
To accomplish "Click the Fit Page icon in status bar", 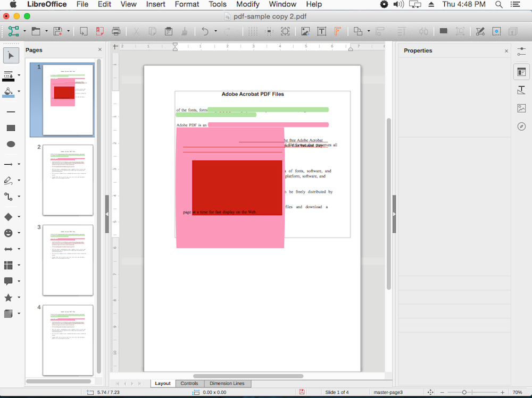I will [430, 392].
